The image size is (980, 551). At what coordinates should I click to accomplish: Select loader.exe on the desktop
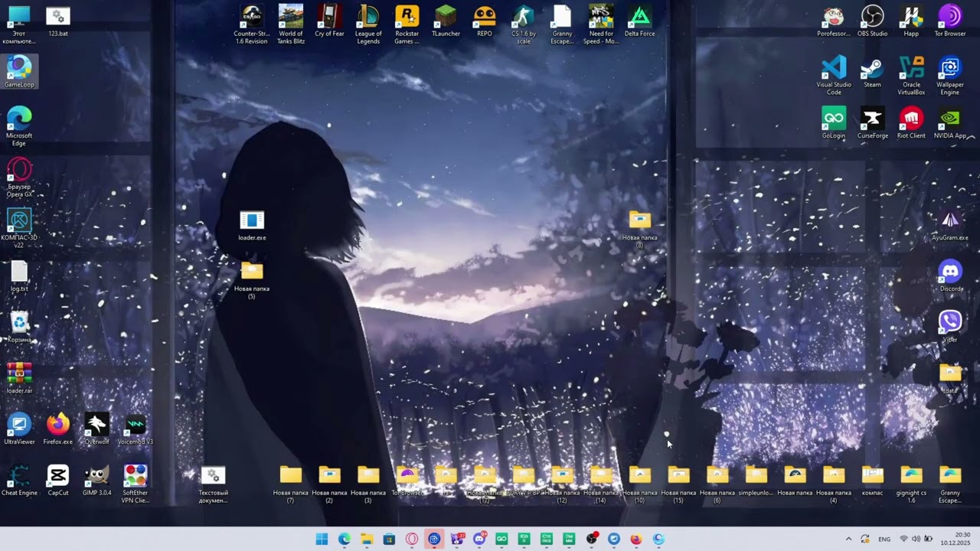click(x=252, y=226)
